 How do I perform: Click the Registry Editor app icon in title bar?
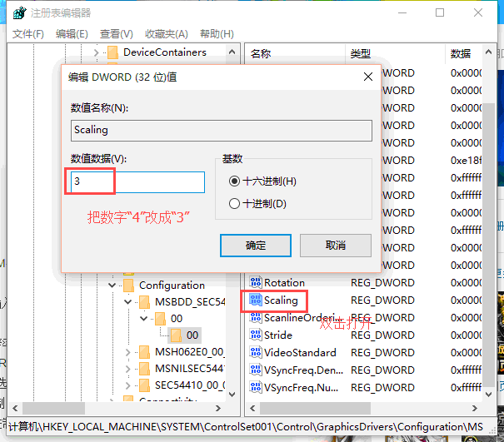click(x=19, y=13)
